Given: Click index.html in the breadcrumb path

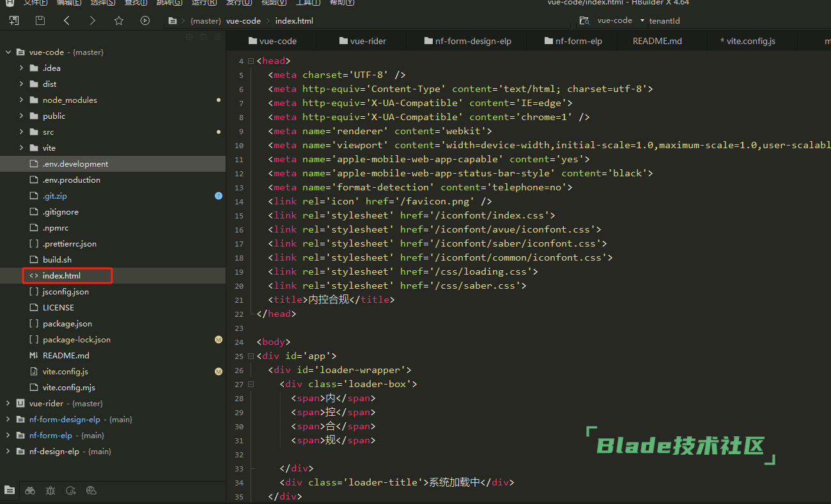Looking at the screenshot, I should (295, 21).
